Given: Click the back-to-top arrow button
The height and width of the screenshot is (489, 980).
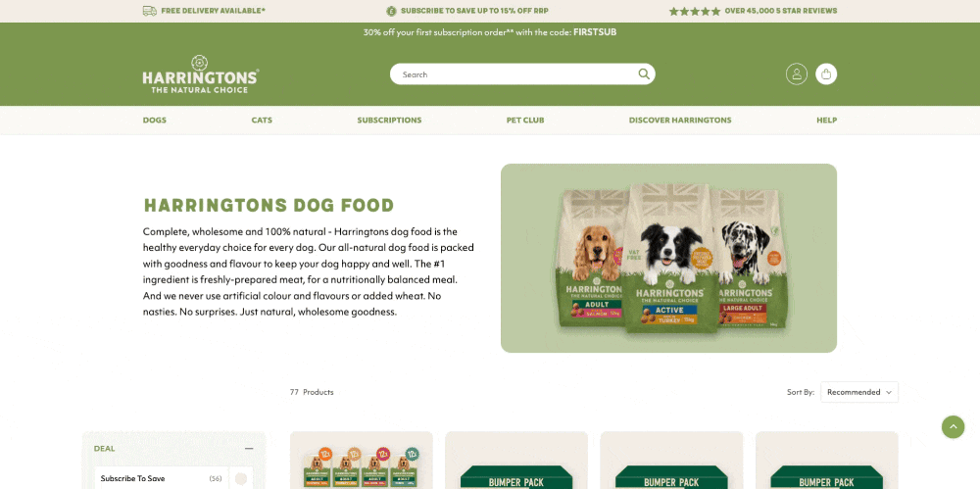Looking at the screenshot, I should (954, 427).
